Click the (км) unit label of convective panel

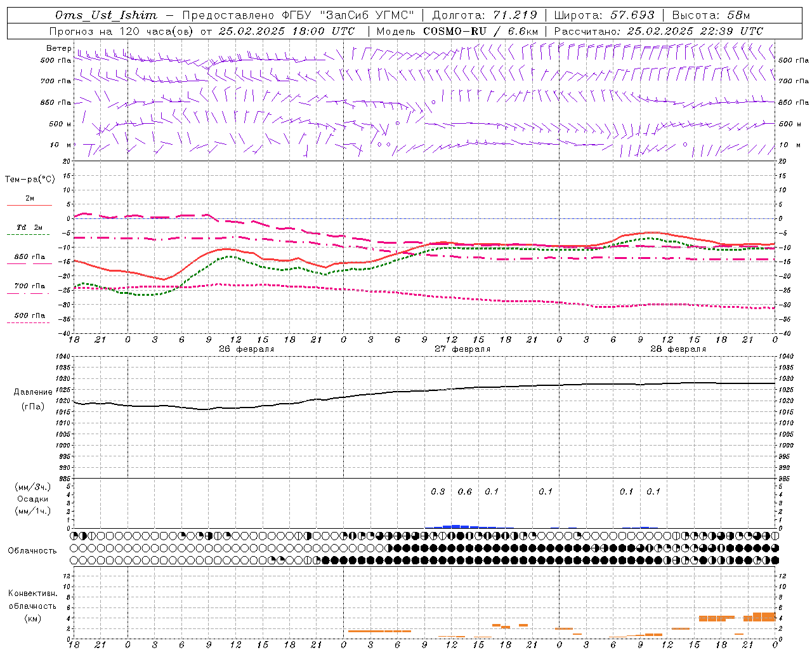click(x=33, y=618)
